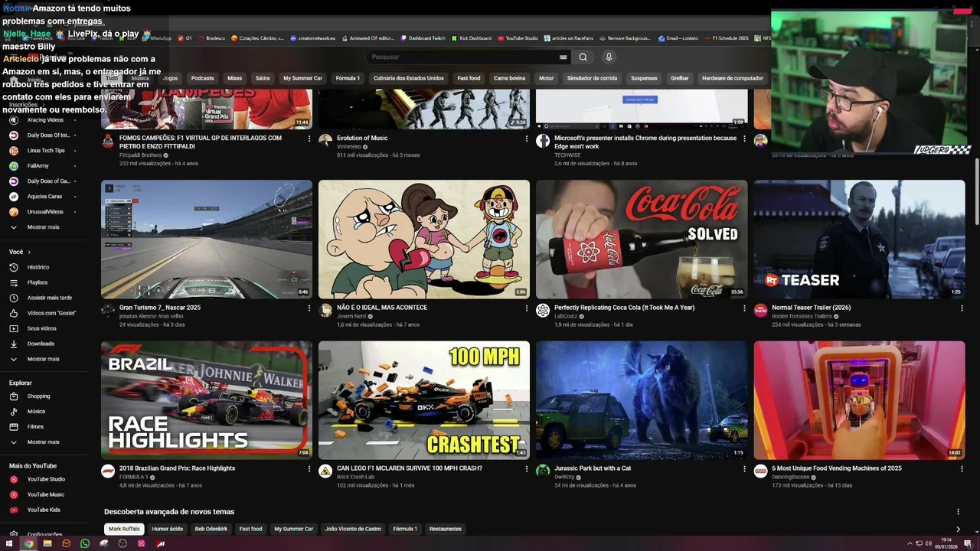Open File Explorer from the taskbar
Viewport: 980px width, 551px height.
click(x=47, y=543)
